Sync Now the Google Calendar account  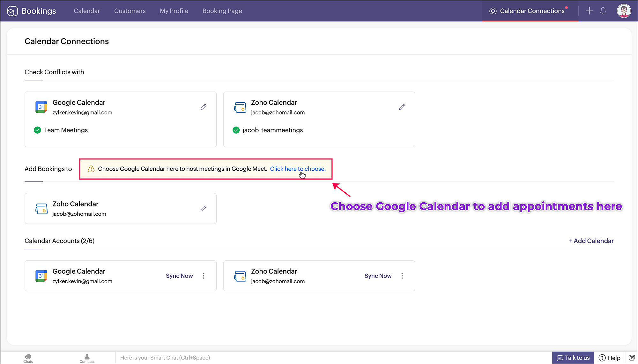pos(179,276)
